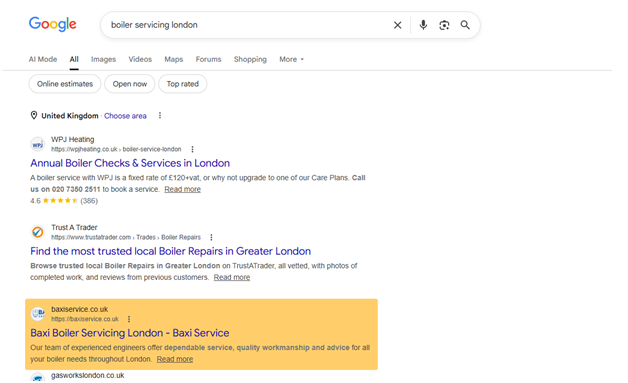Select the All results tab
This screenshot has width=628, height=383.
[74, 59]
